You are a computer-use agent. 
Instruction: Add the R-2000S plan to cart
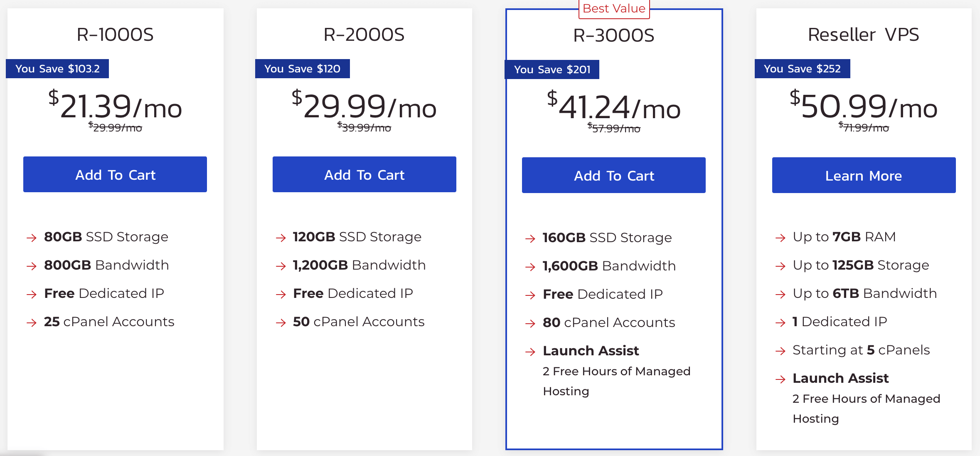[x=364, y=174]
